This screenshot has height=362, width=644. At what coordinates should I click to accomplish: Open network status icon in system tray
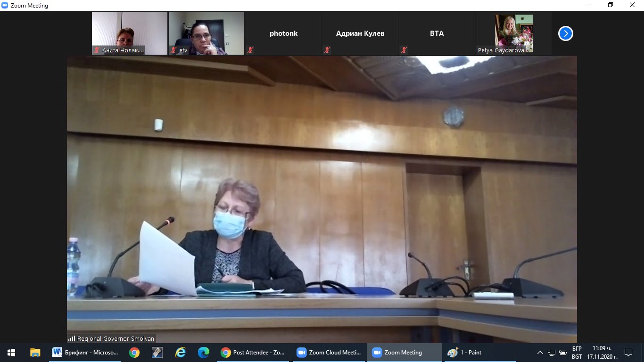pyautogui.click(x=552, y=353)
